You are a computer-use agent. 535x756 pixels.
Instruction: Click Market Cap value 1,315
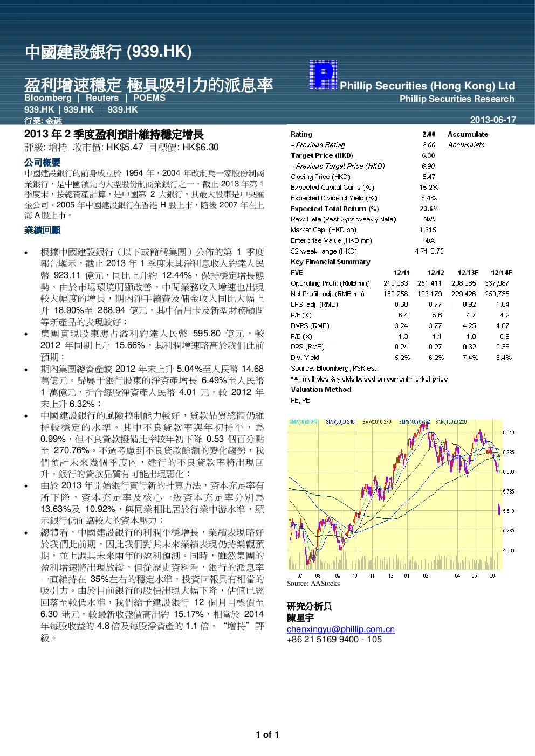[428, 230]
